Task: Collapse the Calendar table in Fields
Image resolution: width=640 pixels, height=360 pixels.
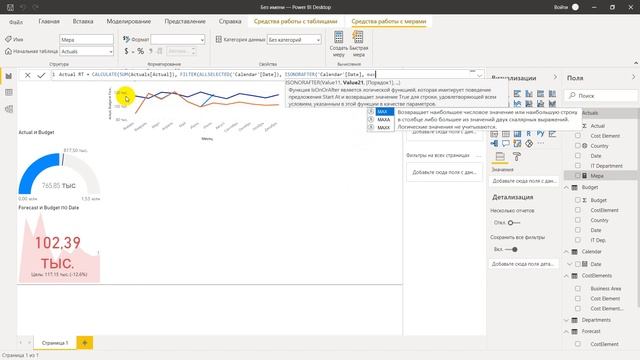Action: coord(566,251)
